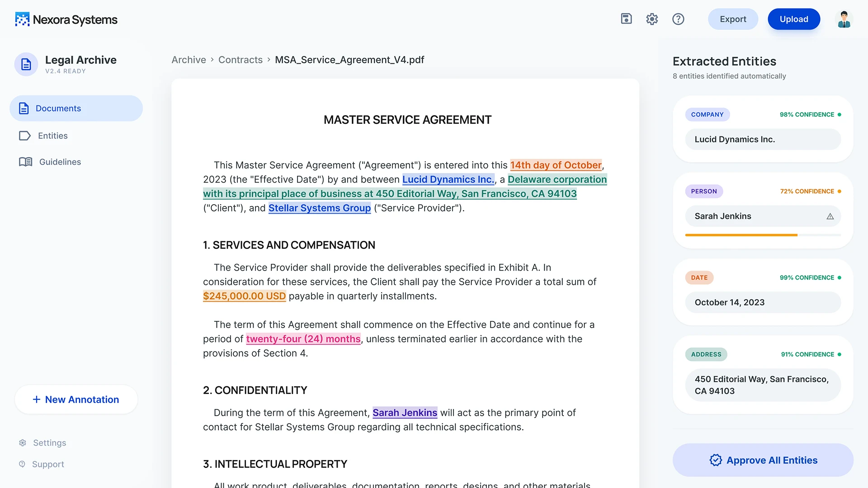Go to Contracts in the breadcrumb
Image resolution: width=868 pixels, height=488 pixels.
240,60
